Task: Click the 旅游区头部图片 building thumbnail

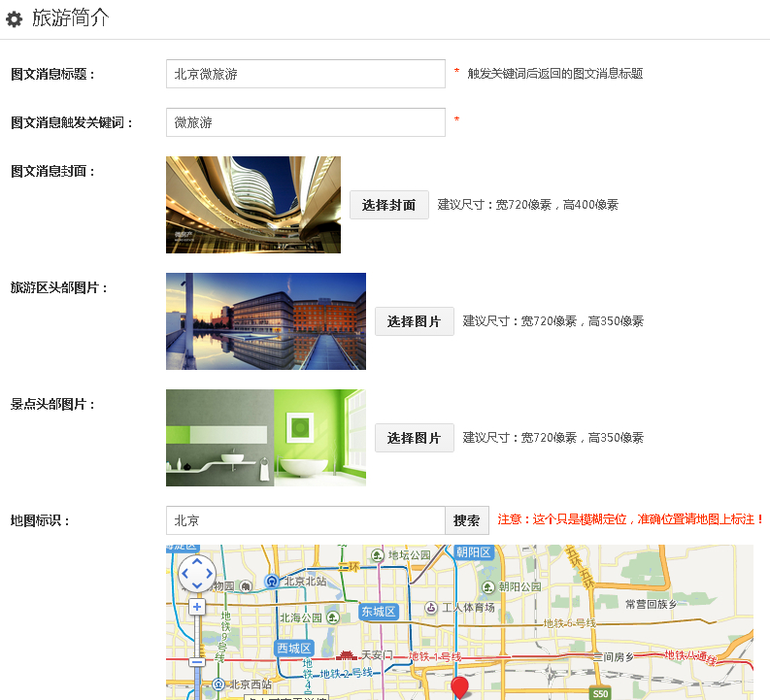Action: 266,321
